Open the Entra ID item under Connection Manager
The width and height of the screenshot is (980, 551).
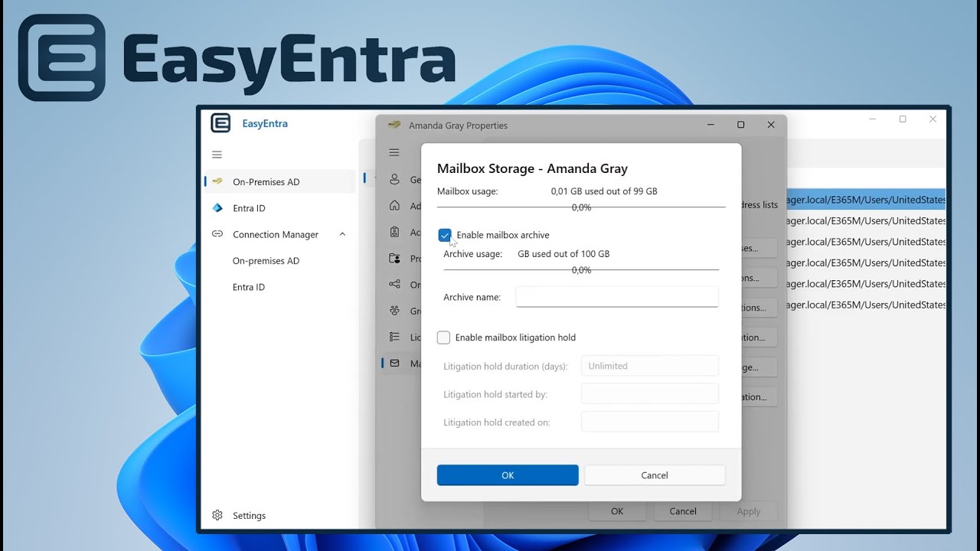tap(249, 287)
